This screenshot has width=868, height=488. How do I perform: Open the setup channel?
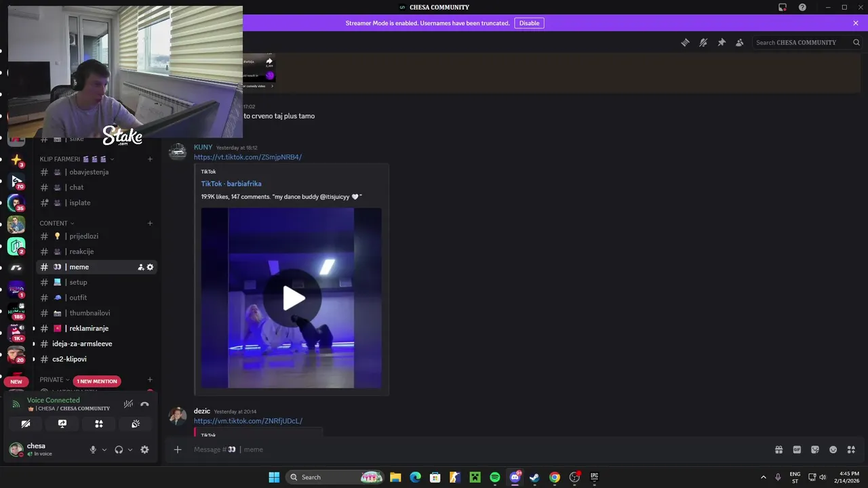coord(97,282)
